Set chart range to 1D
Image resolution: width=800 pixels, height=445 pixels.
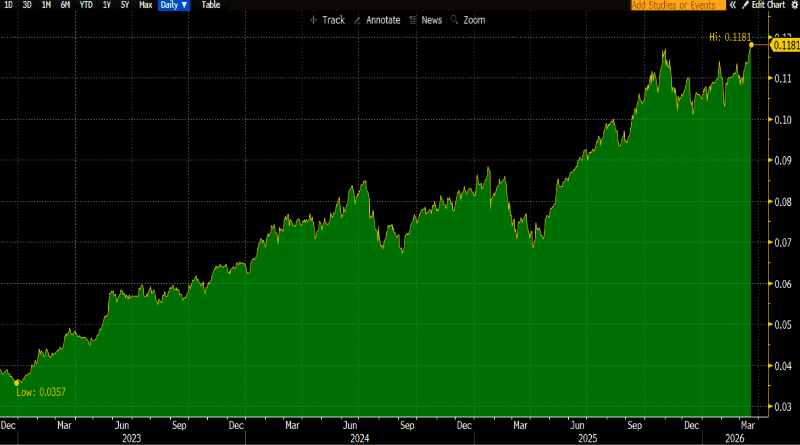point(8,5)
